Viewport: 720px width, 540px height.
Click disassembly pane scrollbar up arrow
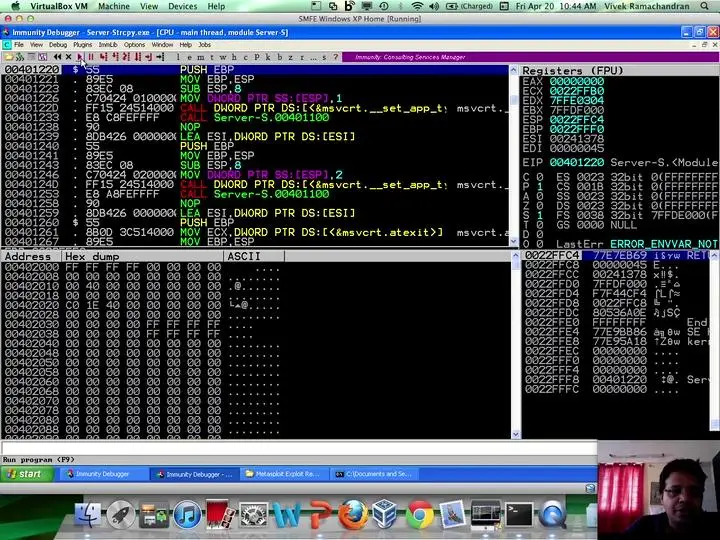click(514, 70)
